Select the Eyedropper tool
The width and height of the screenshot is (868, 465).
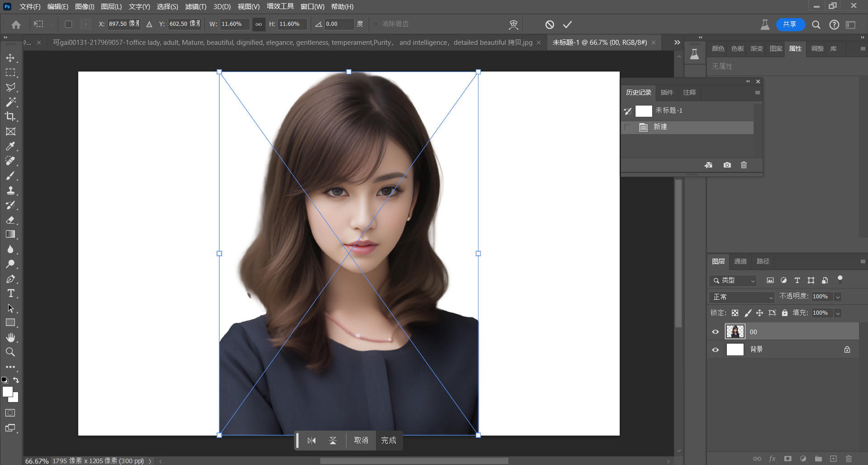10,146
